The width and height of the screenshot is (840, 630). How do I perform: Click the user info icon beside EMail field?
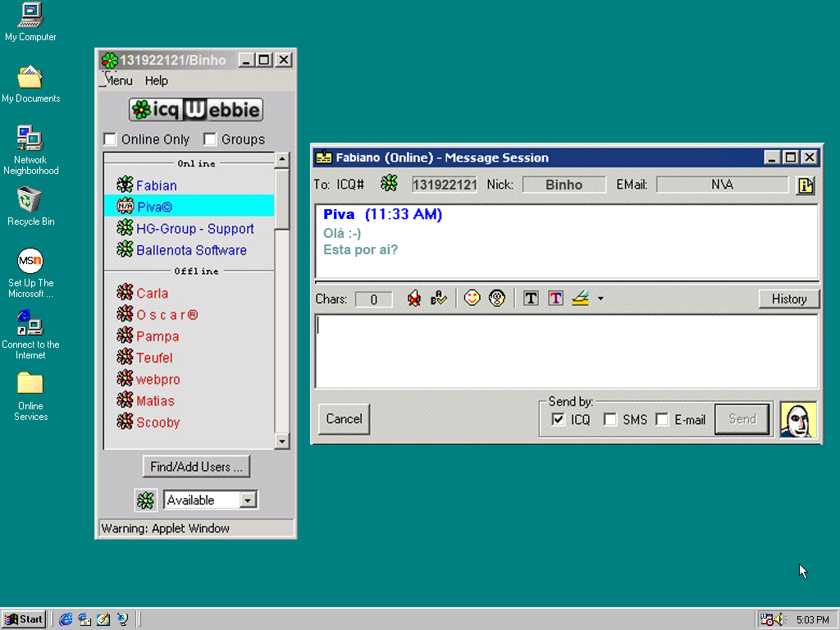click(805, 185)
